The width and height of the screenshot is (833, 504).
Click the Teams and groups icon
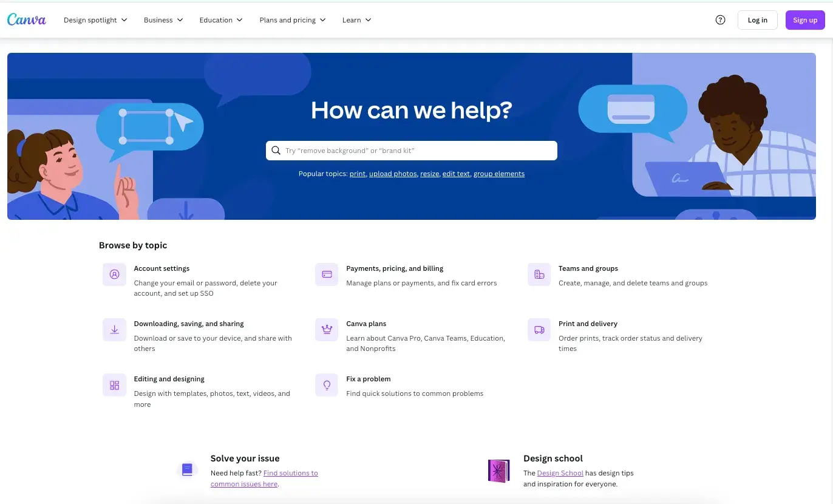point(539,274)
